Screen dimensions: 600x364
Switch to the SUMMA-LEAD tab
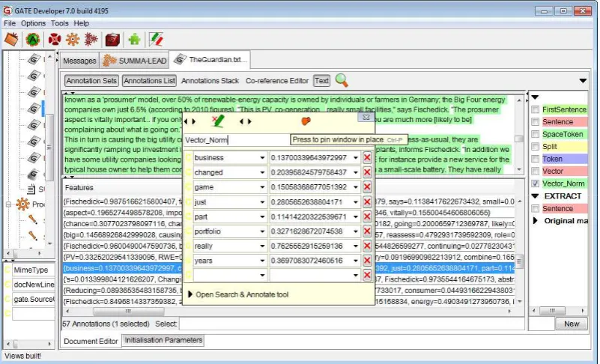(x=134, y=61)
